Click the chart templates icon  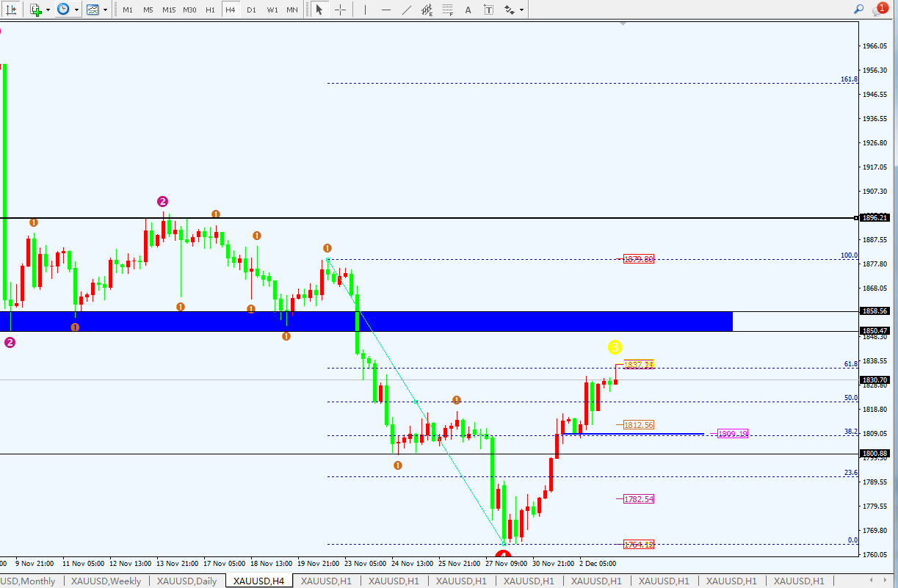[92, 10]
